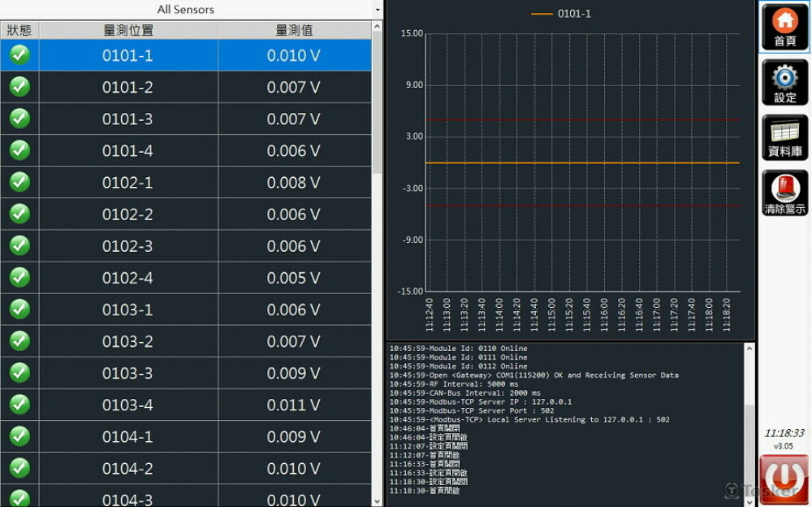
Task: Click scroll up arrow of sensor list
Action: click(377, 27)
